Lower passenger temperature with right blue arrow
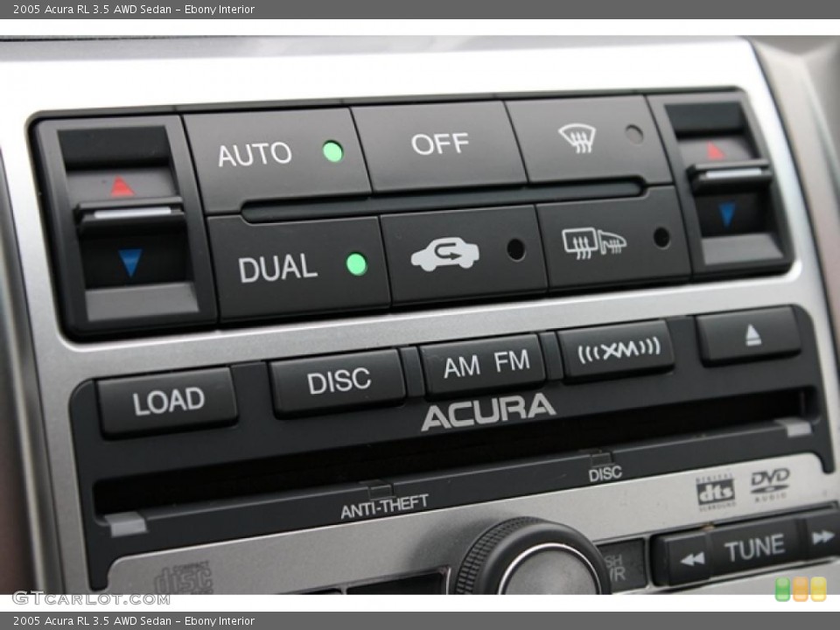 (x=727, y=213)
